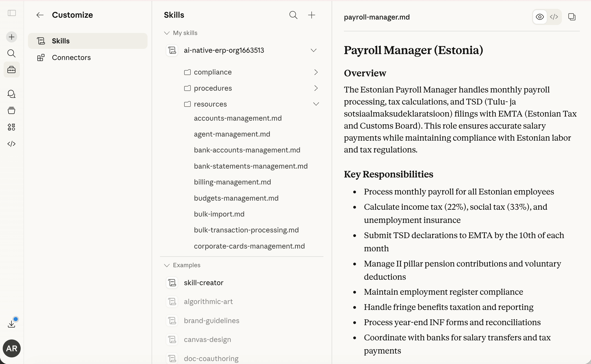Open the Connectors section
The image size is (591, 364).
(x=71, y=57)
